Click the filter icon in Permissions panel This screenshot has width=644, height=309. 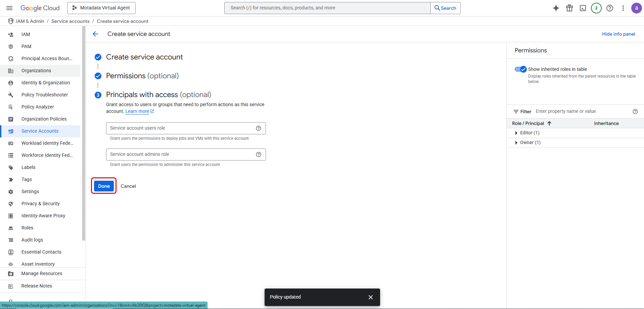tap(516, 111)
